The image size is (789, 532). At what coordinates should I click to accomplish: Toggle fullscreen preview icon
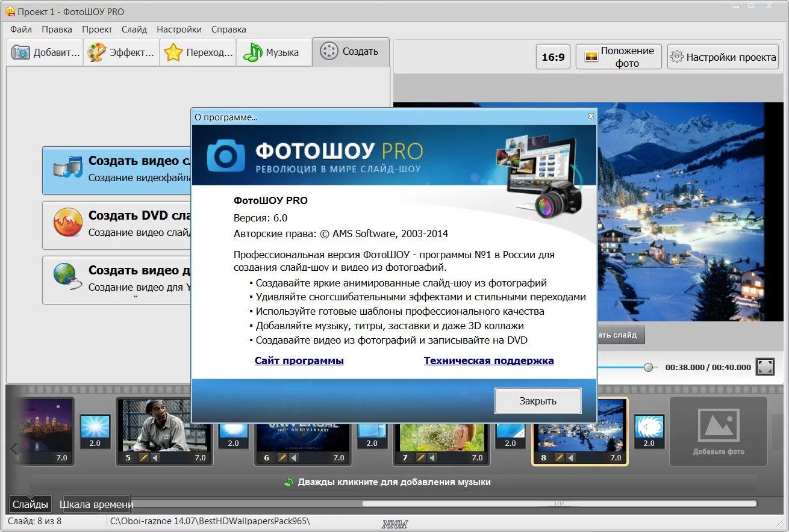pyautogui.click(x=765, y=367)
